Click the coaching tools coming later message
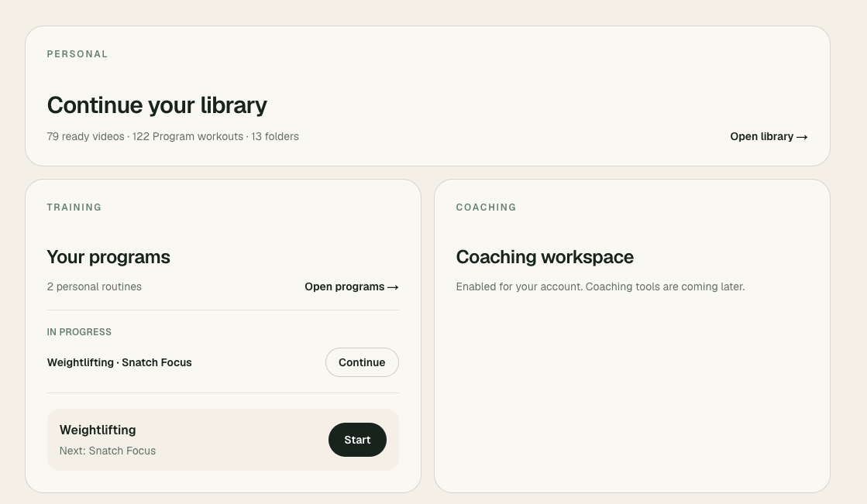 pyautogui.click(x=600, y=286)
